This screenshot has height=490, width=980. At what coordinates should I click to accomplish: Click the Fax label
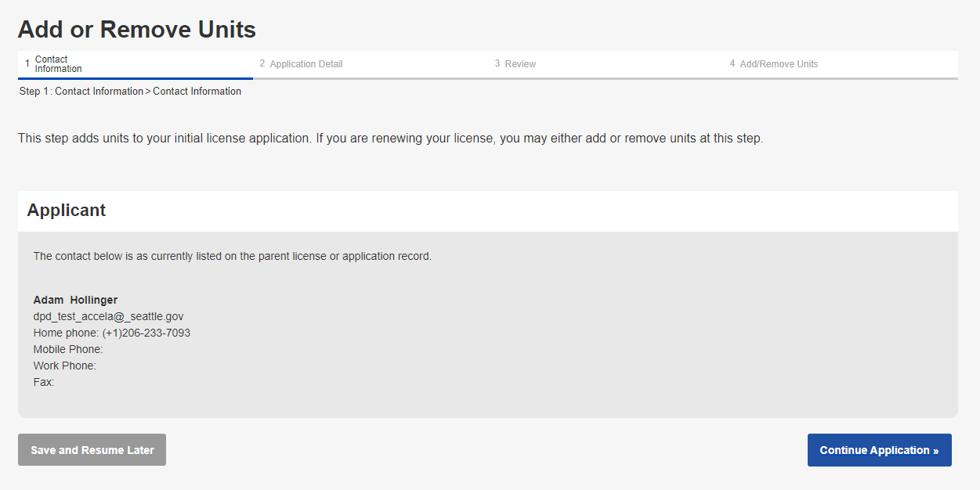44,382
